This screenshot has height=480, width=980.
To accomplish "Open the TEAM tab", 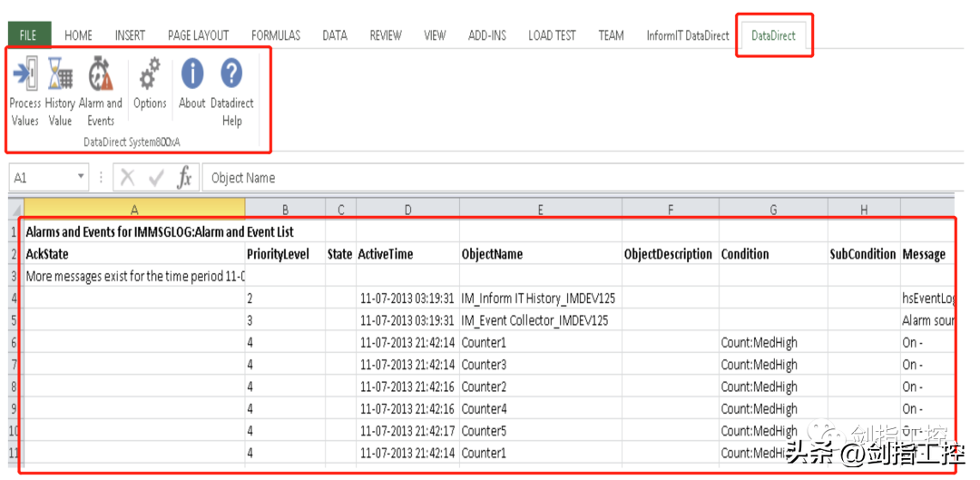I will pyautogui.click(x=611, y=35).
